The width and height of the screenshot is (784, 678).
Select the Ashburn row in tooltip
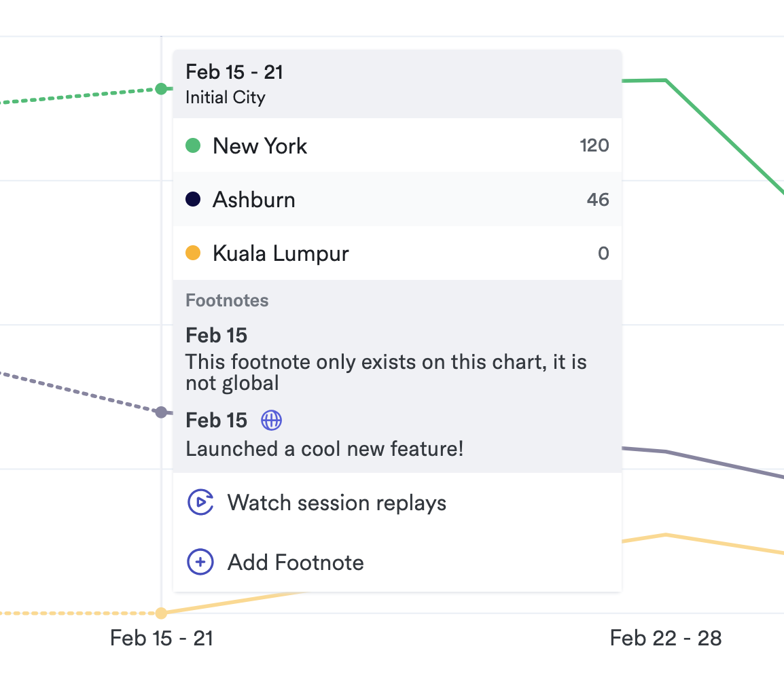397,200
